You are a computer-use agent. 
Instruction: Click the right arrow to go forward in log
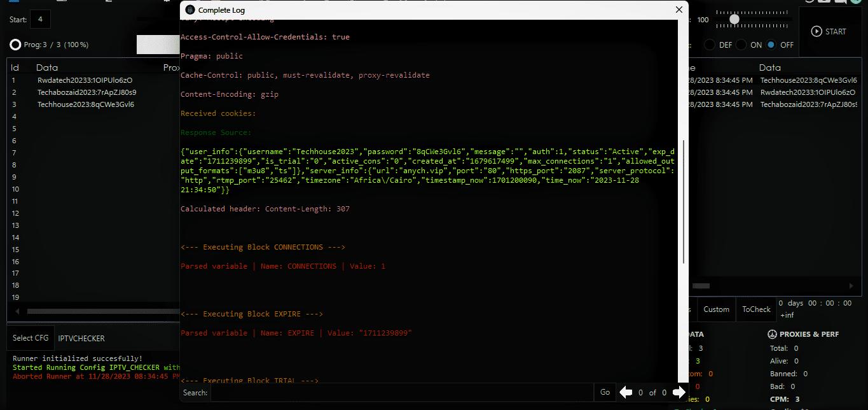tap(680, 392)
